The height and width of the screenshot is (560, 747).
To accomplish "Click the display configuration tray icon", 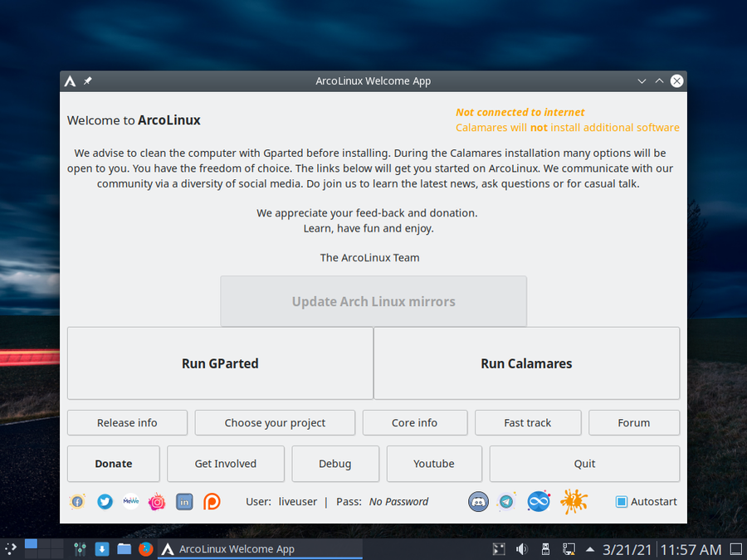I will (x=498, y=549).
